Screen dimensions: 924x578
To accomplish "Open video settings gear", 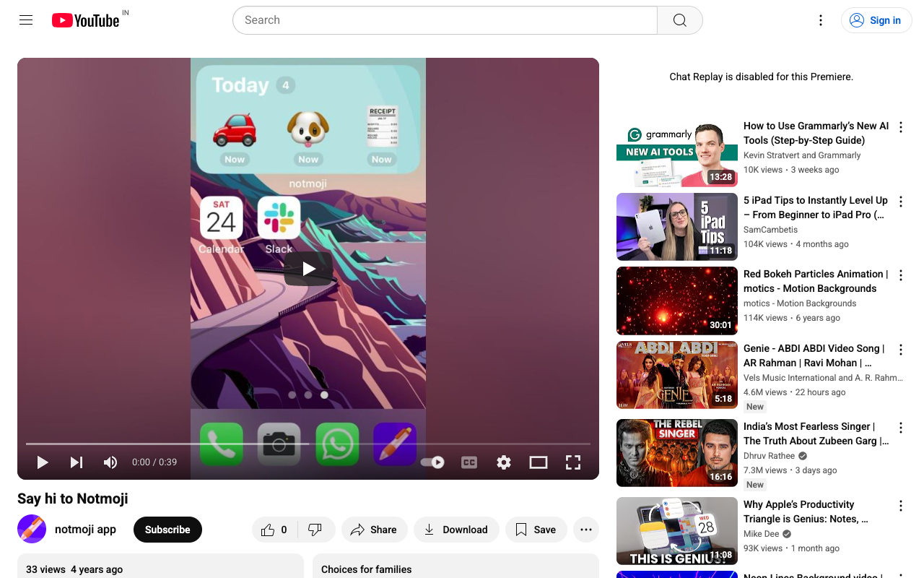I will point(504,462).
